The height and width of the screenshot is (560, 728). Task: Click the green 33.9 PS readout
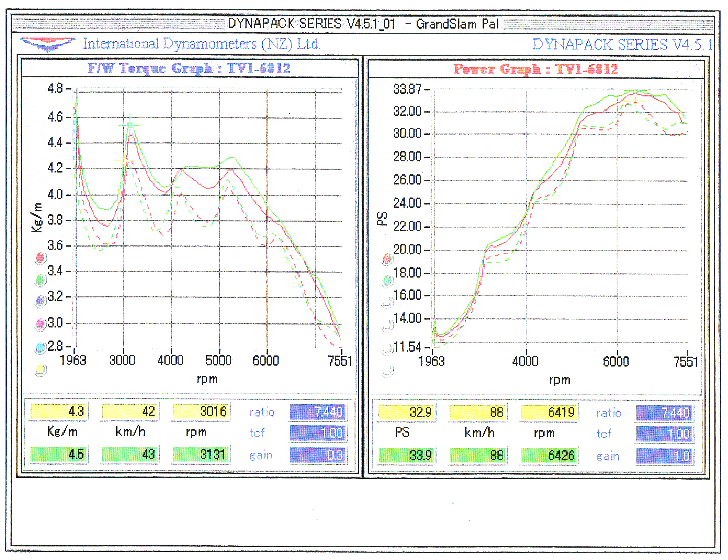click(407, 455)
